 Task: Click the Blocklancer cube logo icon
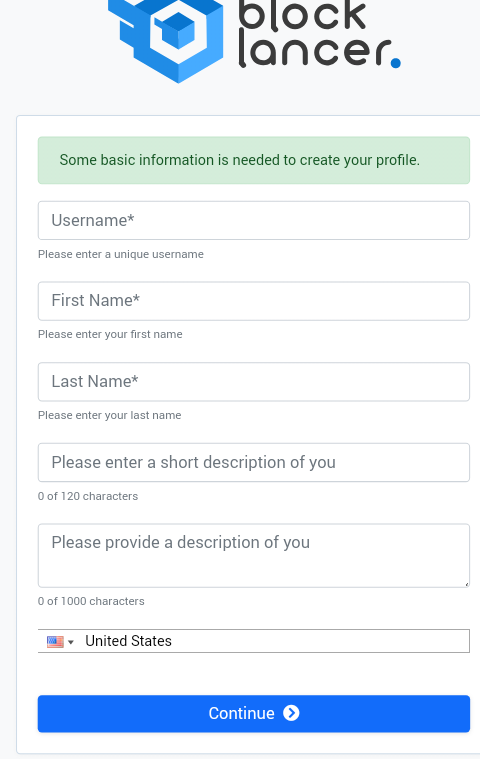pyautogui.click(x=165, y=39)
